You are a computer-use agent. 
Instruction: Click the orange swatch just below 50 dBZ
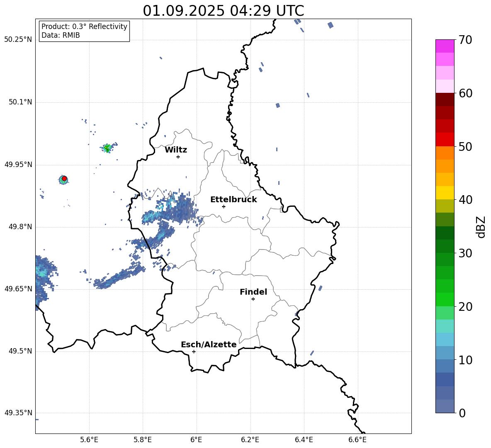(x=445, y=153)
